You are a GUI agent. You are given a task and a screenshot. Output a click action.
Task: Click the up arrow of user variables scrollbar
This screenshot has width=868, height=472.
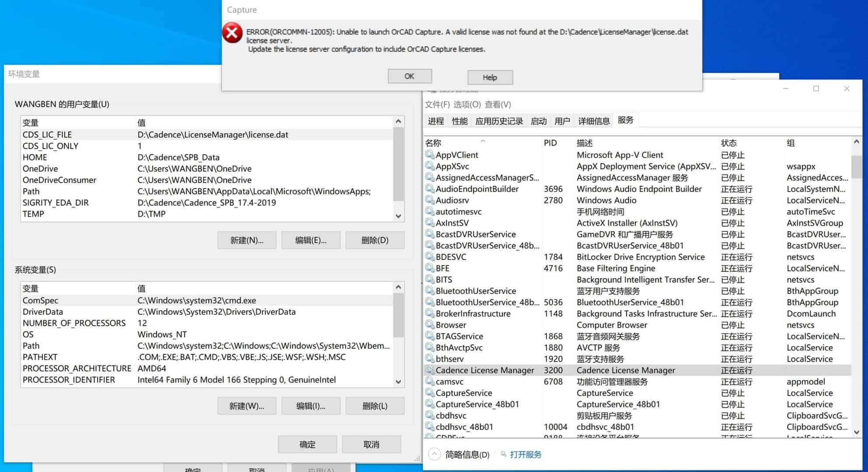(398, 121)
